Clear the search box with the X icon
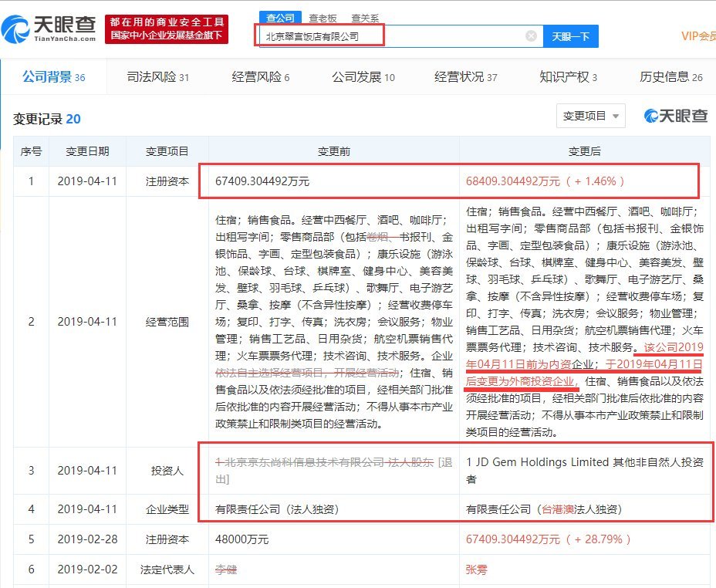The width and height of the screenshot is (716, 588). click(x=531, y=36)
